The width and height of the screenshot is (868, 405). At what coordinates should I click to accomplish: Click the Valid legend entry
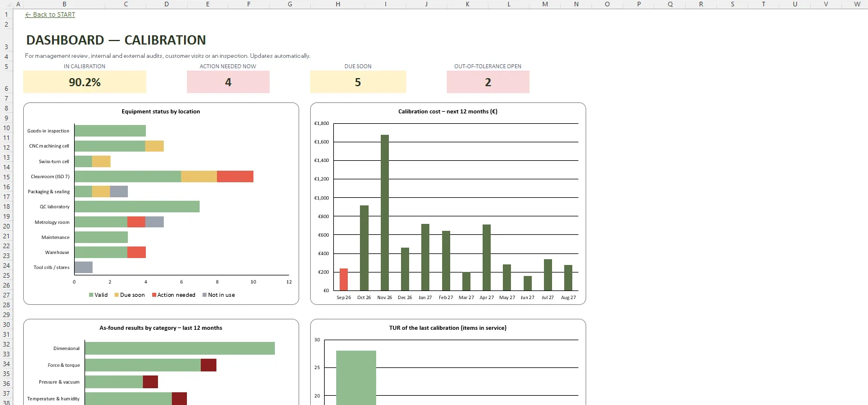click(x=98, y=295)
